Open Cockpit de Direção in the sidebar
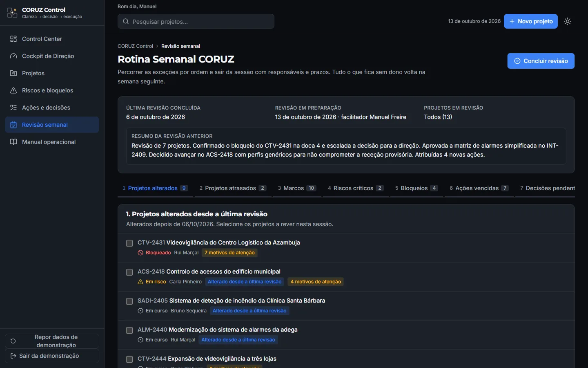This screenshot has width=588, height=368. (52, 56)
